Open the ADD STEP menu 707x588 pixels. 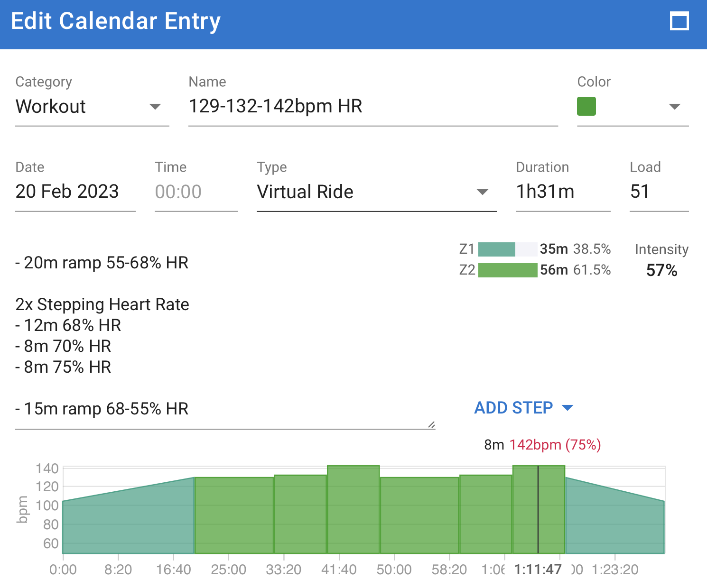523,408
